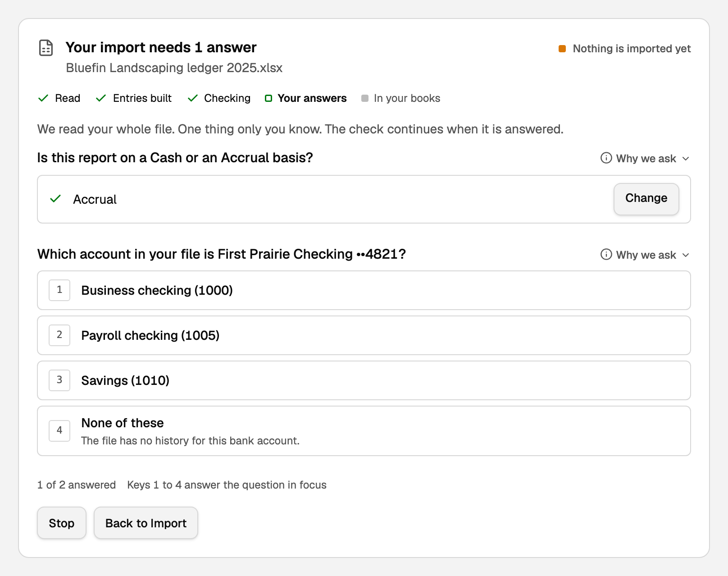Screen dimensions: 728x576
Task: Click key badge 3 on Savings option
Action: [x=59, y=380]
